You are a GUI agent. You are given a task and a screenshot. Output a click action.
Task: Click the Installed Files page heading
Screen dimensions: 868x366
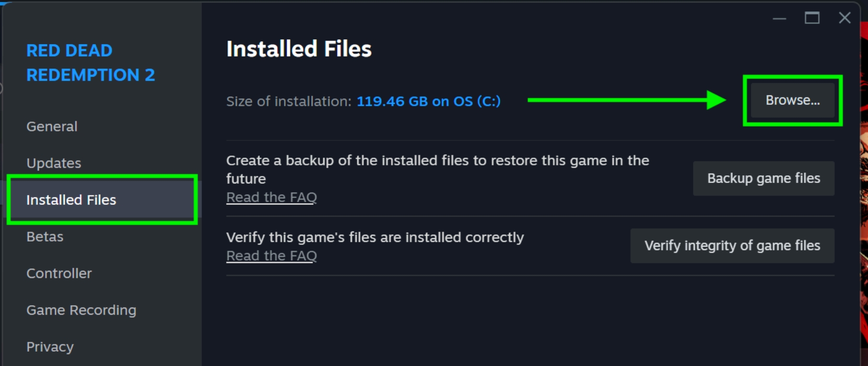(x=299, y=49)
